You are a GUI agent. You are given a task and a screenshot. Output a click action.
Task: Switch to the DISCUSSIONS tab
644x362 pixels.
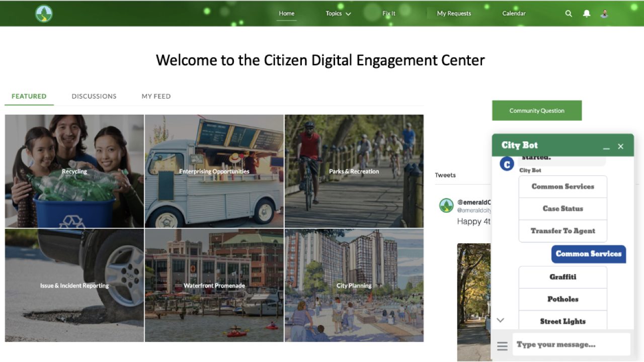94,96
